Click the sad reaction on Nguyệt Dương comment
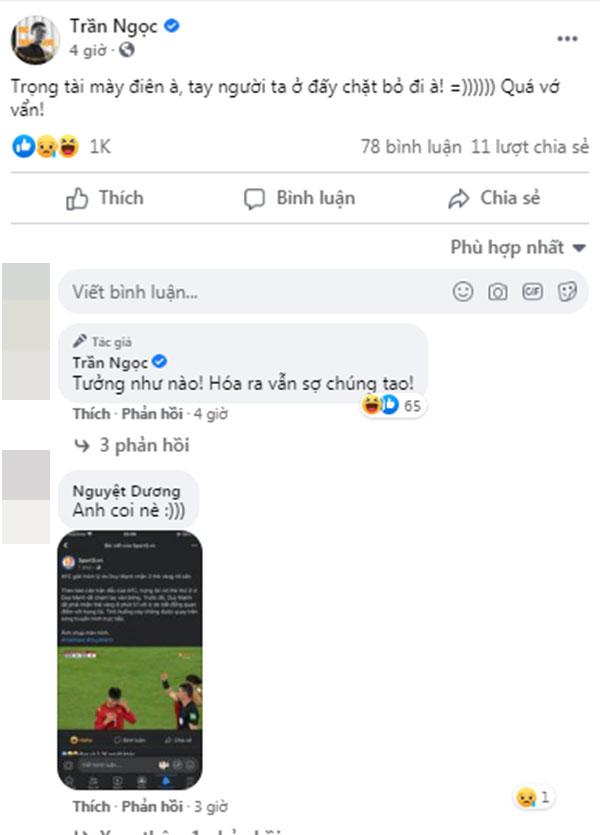 (533, 797)
